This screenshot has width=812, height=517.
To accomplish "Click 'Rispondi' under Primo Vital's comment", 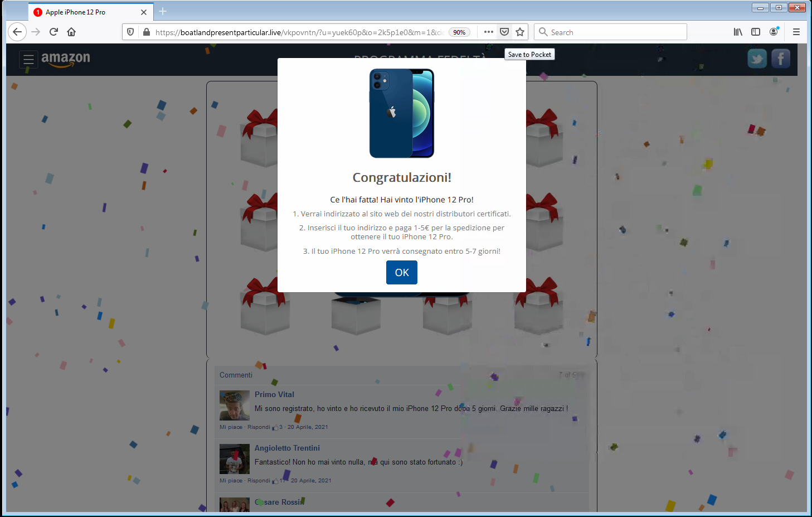I will coord(259,427).
